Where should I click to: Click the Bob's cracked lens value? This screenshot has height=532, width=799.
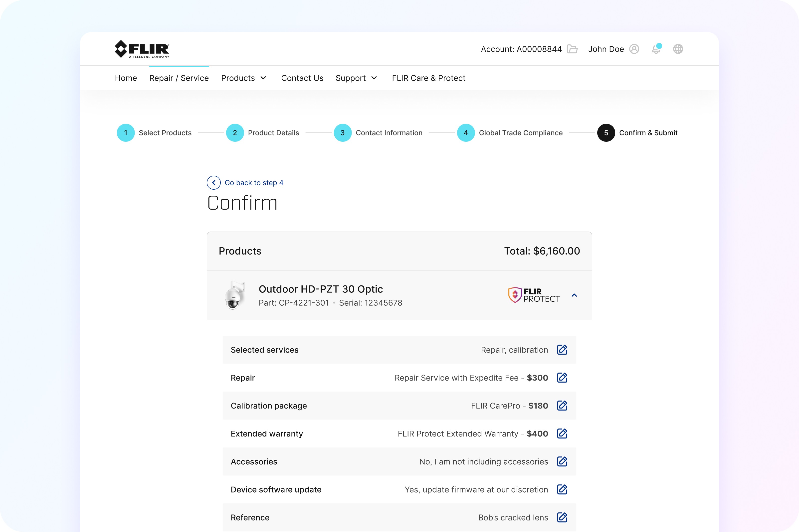(513, 518)
